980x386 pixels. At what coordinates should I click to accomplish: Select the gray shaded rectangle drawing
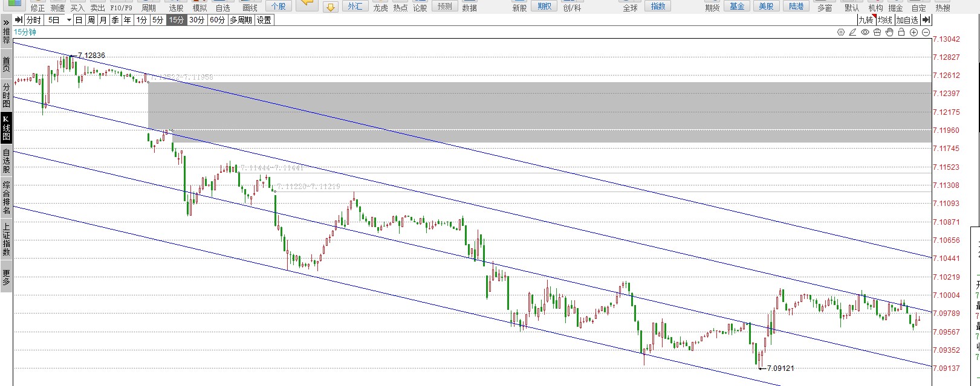539,112
